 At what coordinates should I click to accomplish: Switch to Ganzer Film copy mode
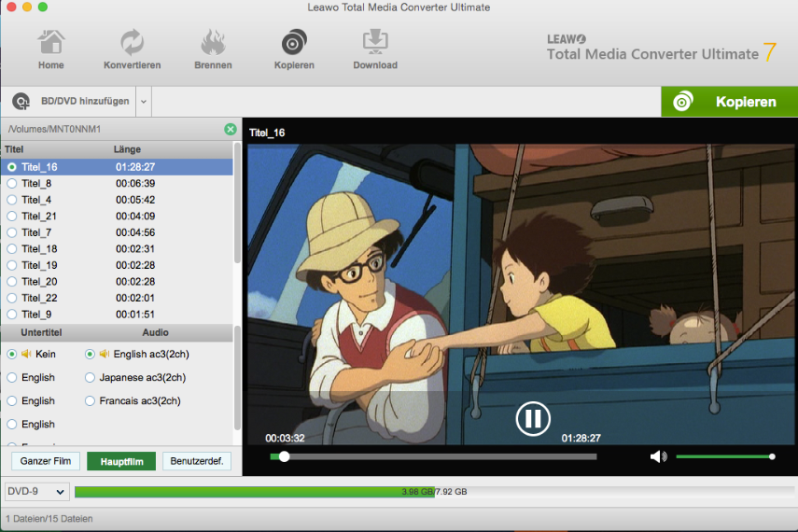[46, 461]
